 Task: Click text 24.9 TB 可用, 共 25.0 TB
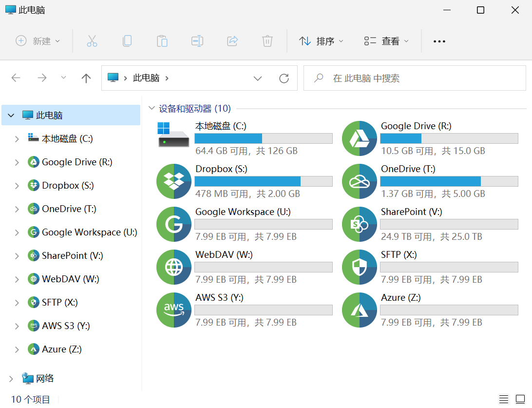[431, 236]
